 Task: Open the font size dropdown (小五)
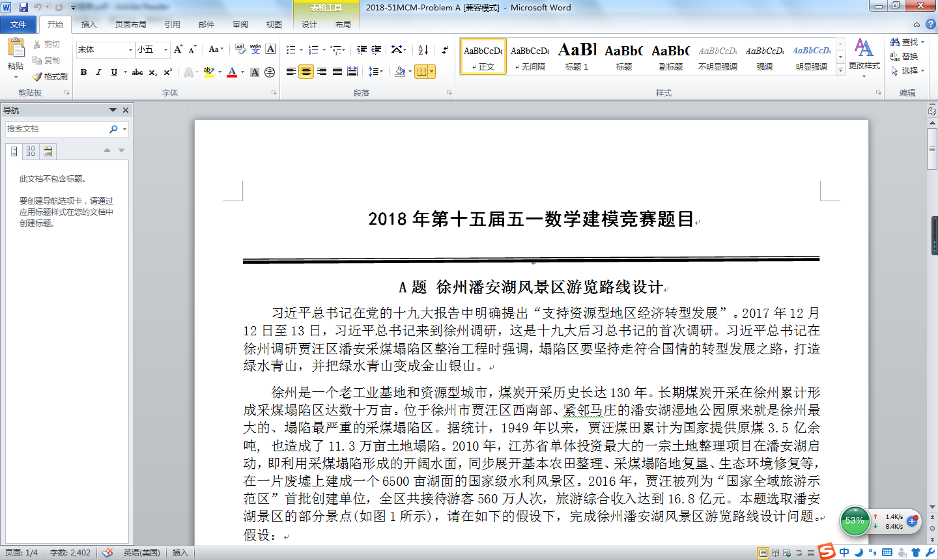pos(165,49)
